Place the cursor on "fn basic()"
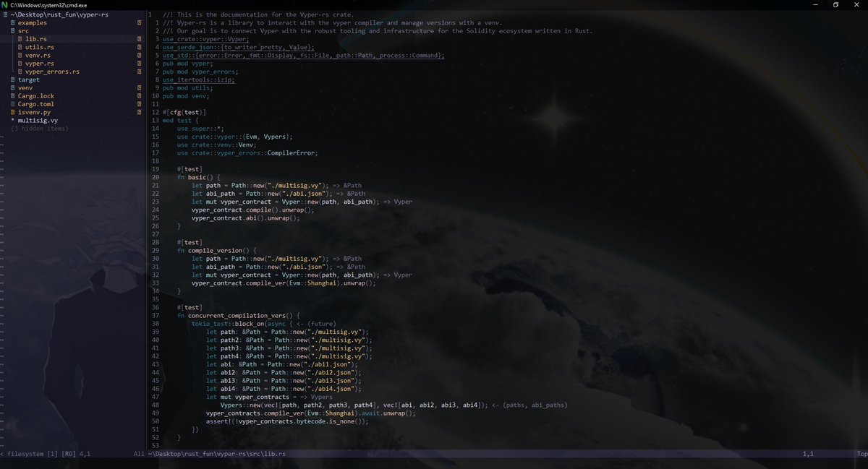Image resolution: width=868 pixels, height=469 pixels. click(195, 177)
